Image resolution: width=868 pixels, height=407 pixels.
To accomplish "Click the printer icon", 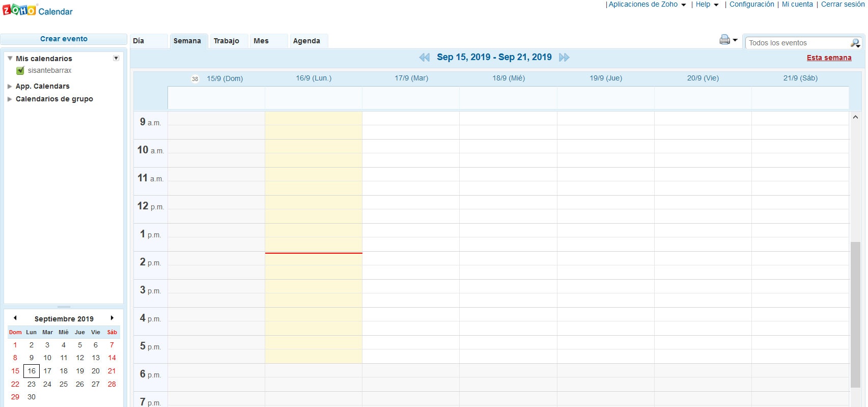I will (724, 39).
